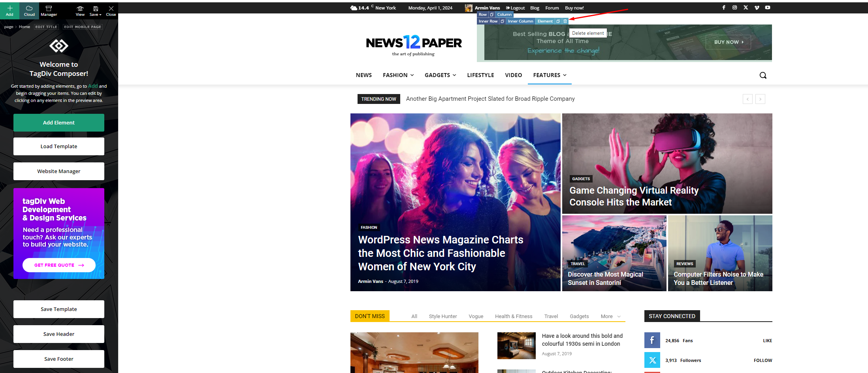Click the Add Element button
This screenshot has height=373, width=868.
(59, 122)
